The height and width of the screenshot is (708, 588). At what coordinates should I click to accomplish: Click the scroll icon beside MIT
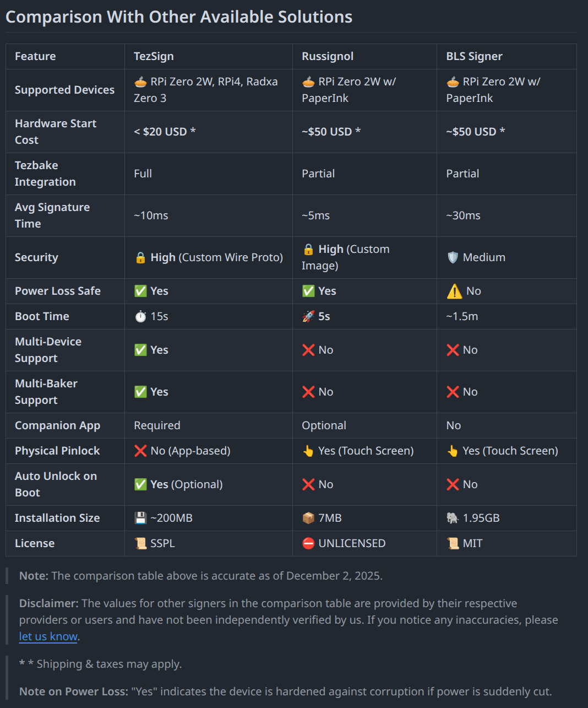click(453, 543)
